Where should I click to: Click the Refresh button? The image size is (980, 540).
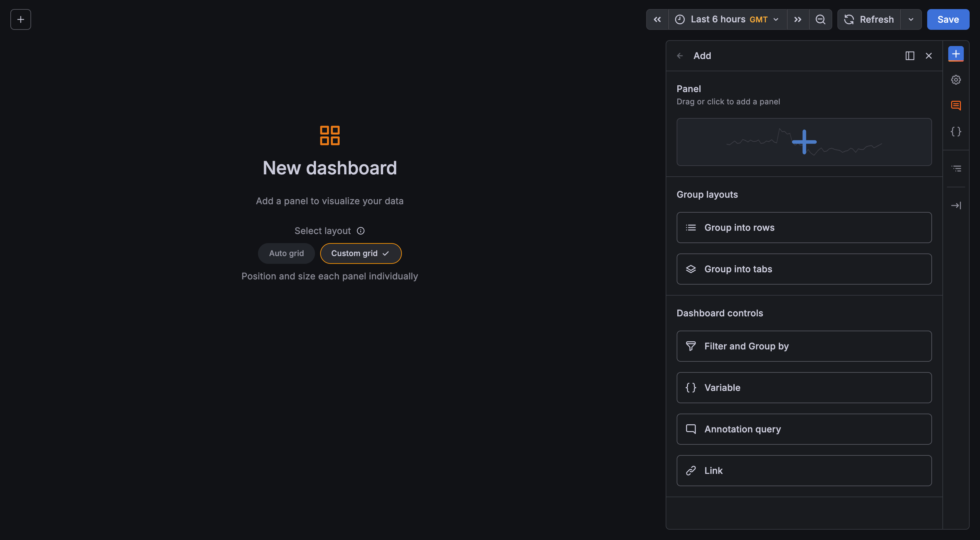click(869, 19)
